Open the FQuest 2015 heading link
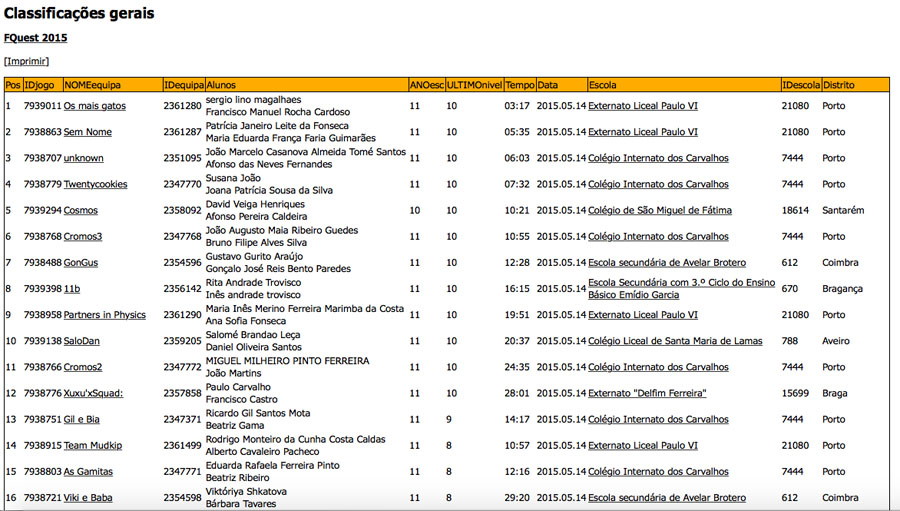Screen dimensions: 900x511 [x=36, y=38]
